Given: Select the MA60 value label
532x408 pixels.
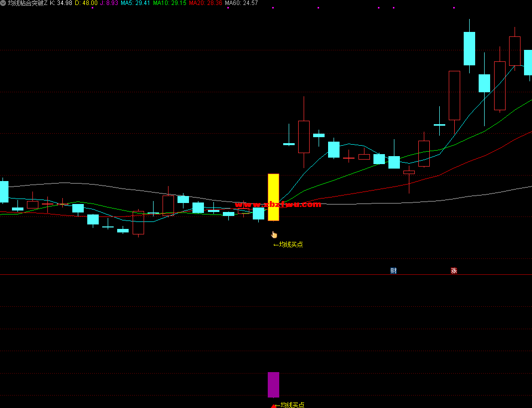Looking at the screenshot, I should click(x=241, y=3).
